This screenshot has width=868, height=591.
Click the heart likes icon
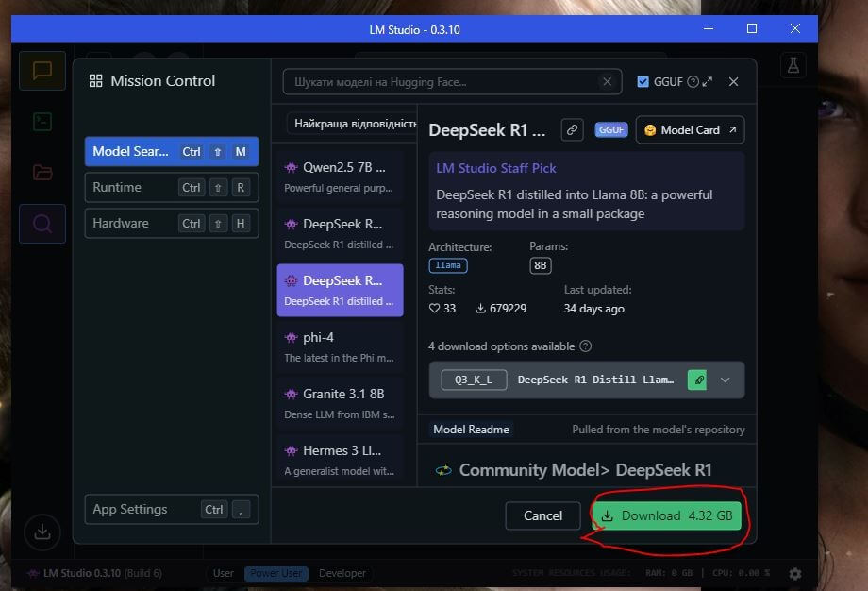pos(434,309)
